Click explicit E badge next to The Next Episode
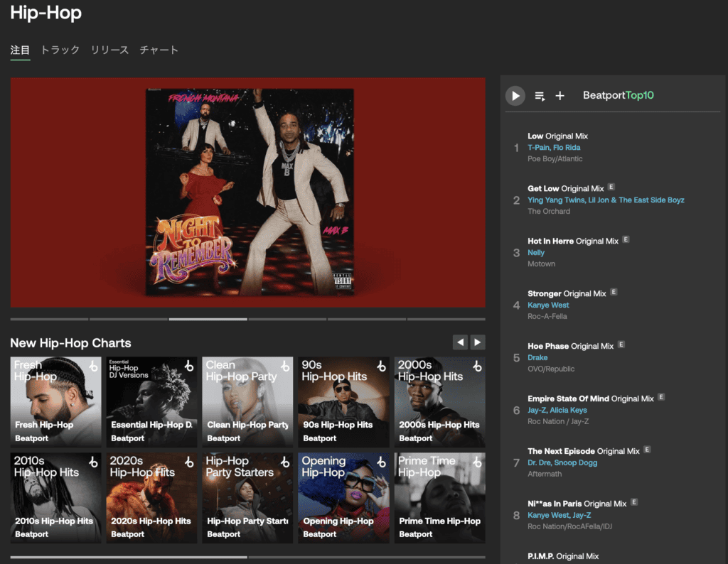Image resolution: width=728 pixels, height=564 pixels. tap(647, 450)
